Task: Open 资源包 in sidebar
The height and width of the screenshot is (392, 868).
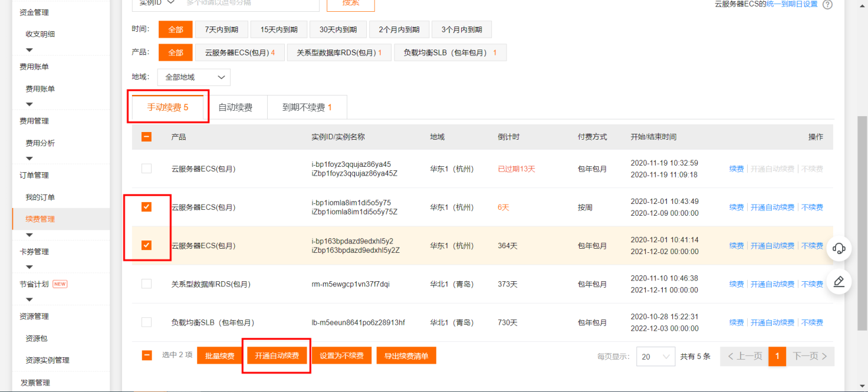Action: [37, 338]
